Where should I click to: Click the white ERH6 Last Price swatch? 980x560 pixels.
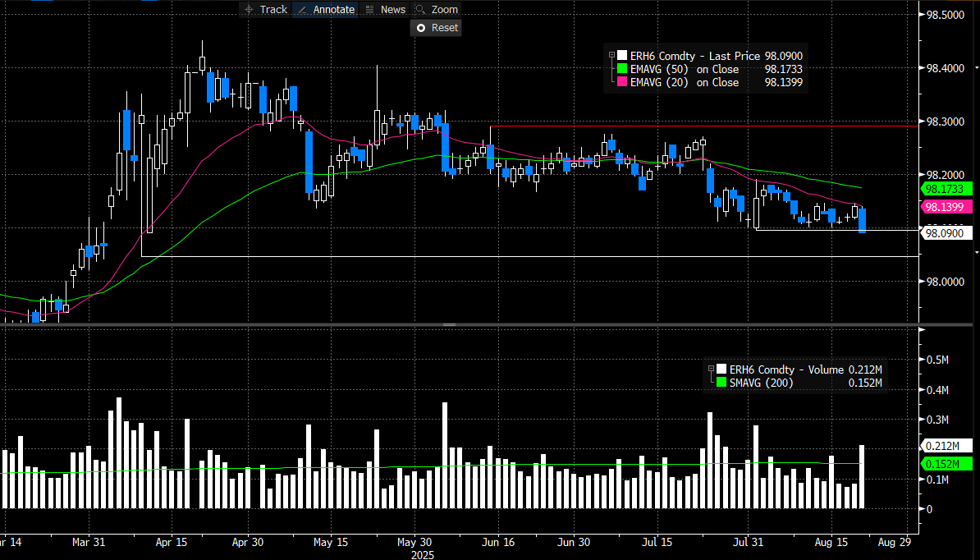pyautogui.click(x=622, y=55)
